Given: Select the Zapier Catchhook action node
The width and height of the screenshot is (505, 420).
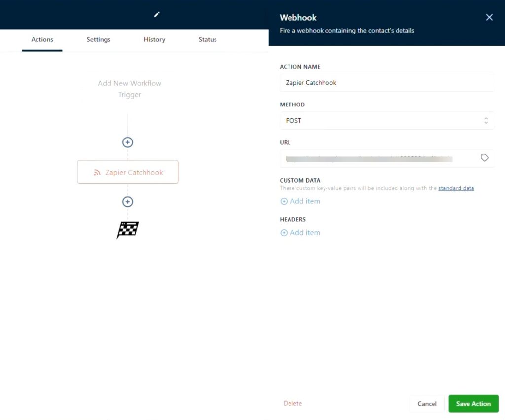Looking at the screenshot, I should click(x=128, y=172).
